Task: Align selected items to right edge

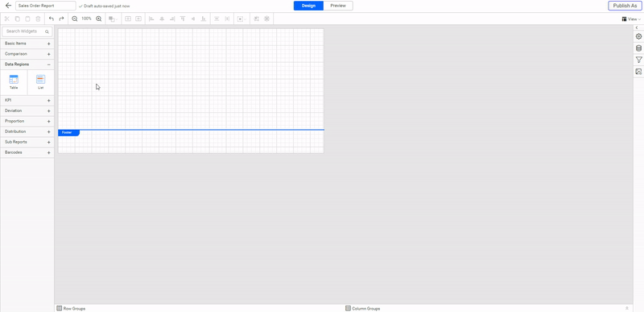Action: click(x=172, y=19)
